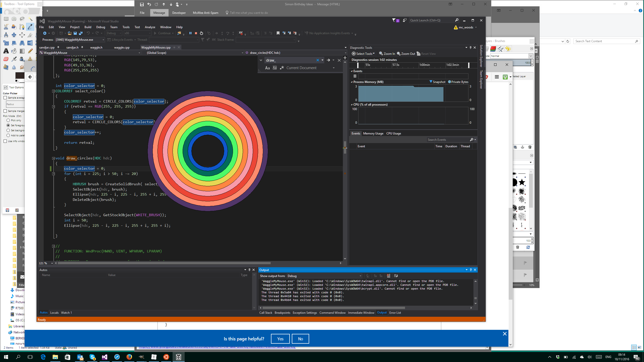Stop debugging with the red square
This screenshot has height=362, width=644.
196,33
